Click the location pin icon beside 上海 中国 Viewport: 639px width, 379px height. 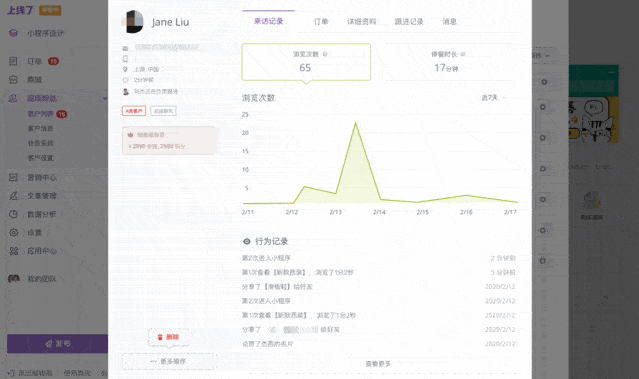point(125,69)
